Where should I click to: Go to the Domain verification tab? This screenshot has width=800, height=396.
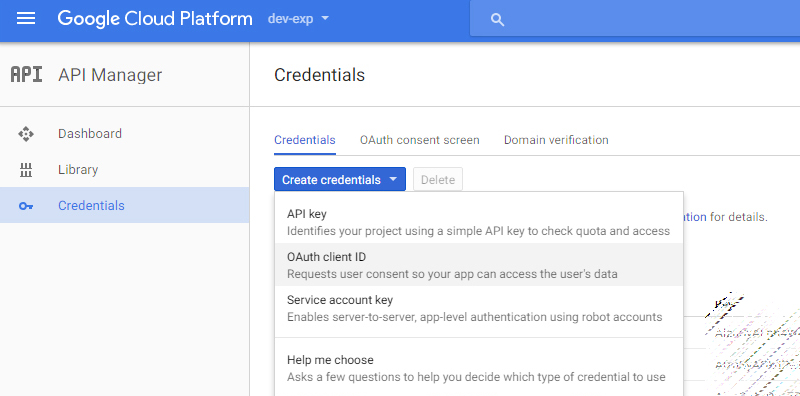click(556, 140)
